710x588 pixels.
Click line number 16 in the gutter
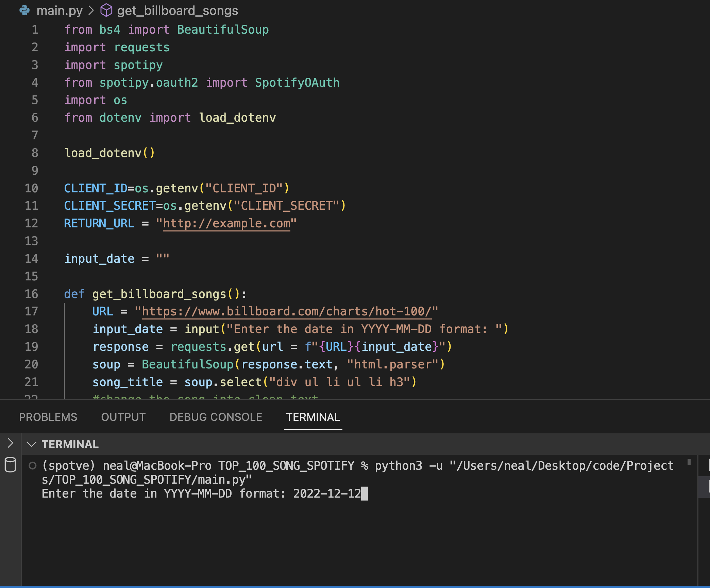pos(31,294)
